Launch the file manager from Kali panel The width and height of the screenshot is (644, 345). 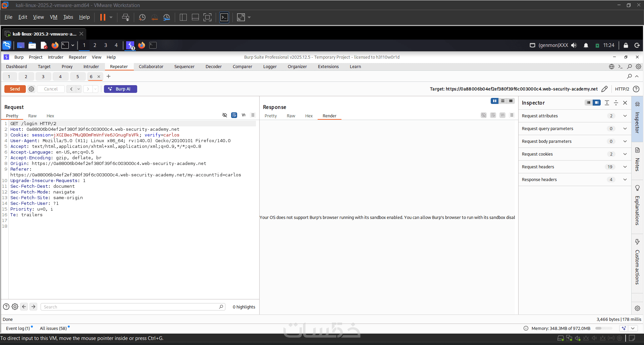point(32,45)
